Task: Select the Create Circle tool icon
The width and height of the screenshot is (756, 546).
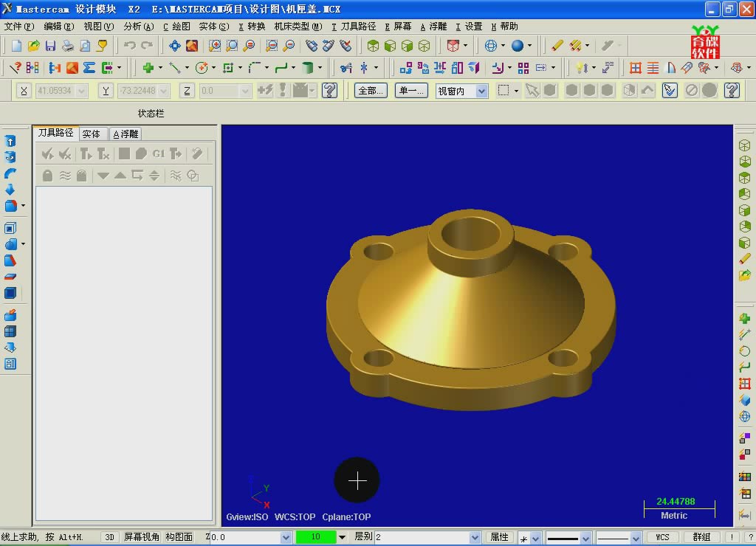Action: (202, 68)
